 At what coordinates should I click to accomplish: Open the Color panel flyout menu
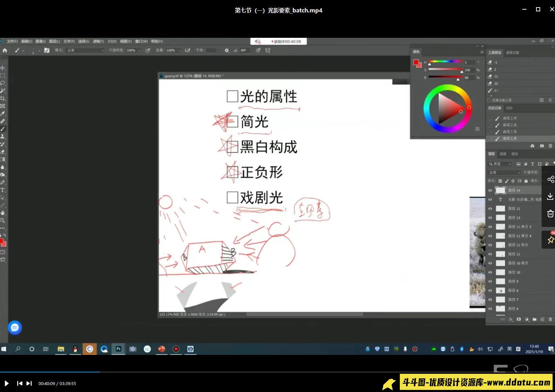coord(482,52)
